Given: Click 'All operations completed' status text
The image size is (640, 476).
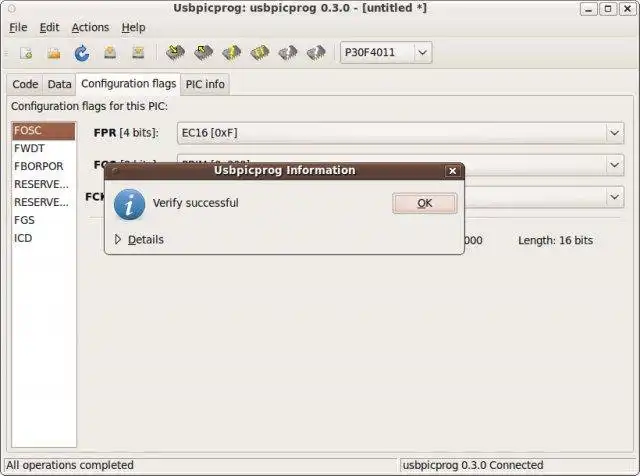Looking at the screenshot, I should click(70, 465).
